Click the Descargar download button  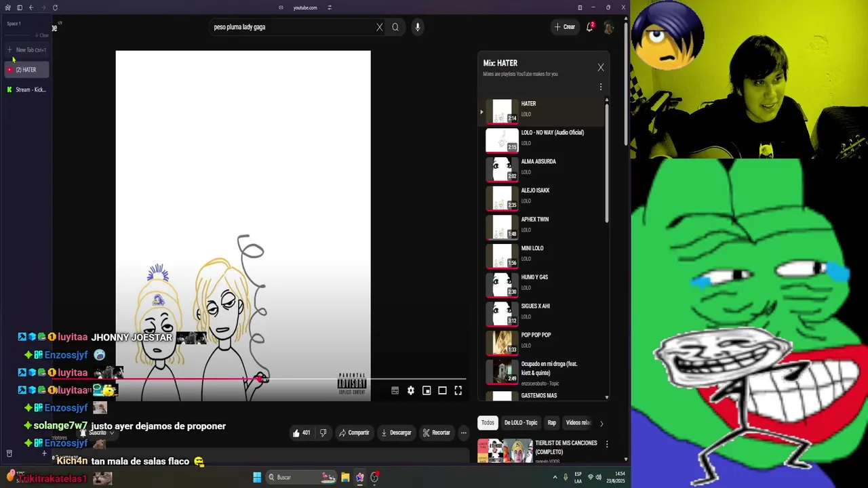396,432
